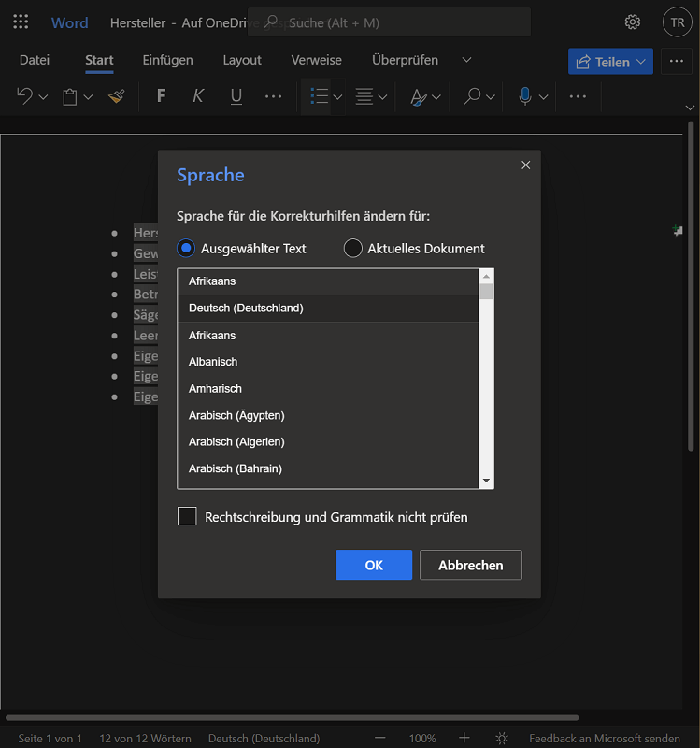Image resolution: width=700 pixels, height=748 pixels.
Task: Expand the find dropdown arrow
Action: [491, 97]
